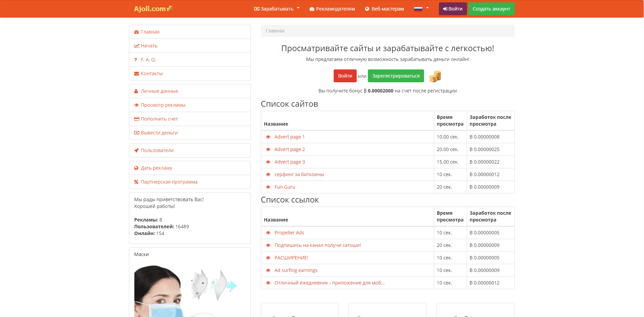Open the Ad surfing earnings link

point(296,270)
